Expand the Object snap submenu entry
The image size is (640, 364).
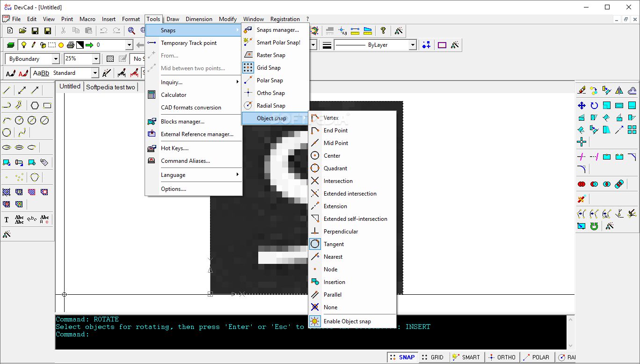click(276, 118)
